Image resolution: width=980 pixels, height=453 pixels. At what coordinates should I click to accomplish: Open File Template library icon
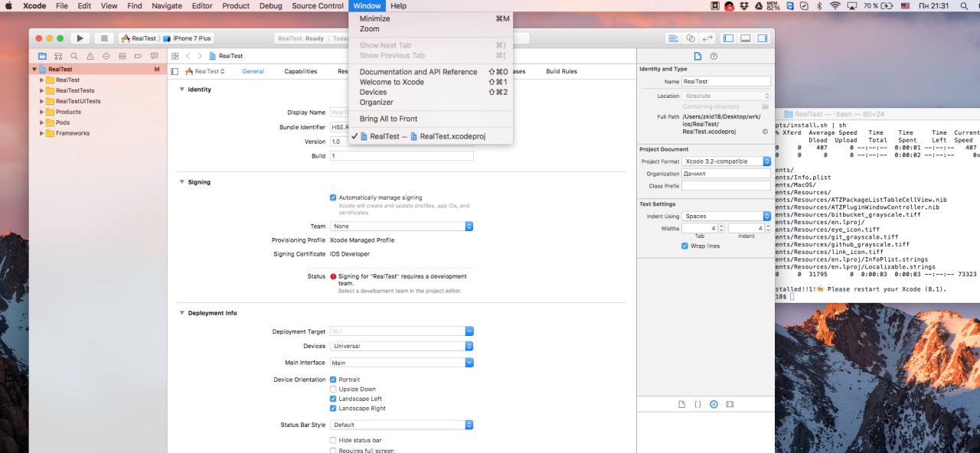[x=681, y=403]
